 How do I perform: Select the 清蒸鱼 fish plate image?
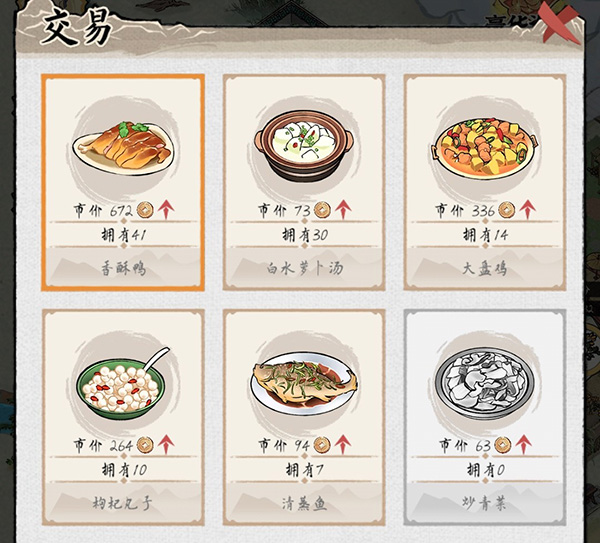304,384
